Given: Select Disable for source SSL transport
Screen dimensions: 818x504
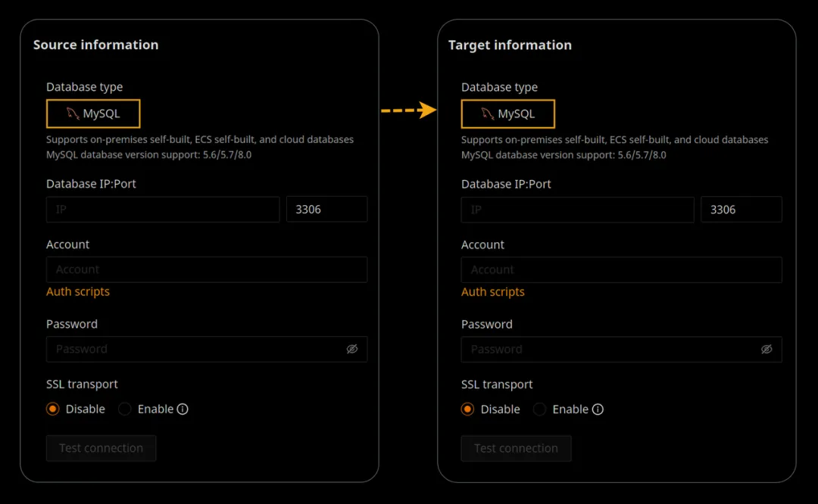Looking at the screenshot, I should point(53,409).
